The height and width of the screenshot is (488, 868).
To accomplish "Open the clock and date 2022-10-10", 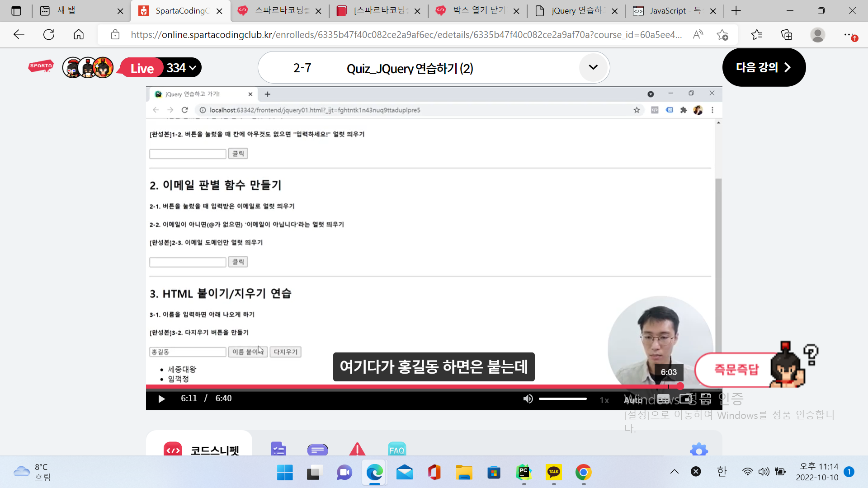I will coord(817,472).
